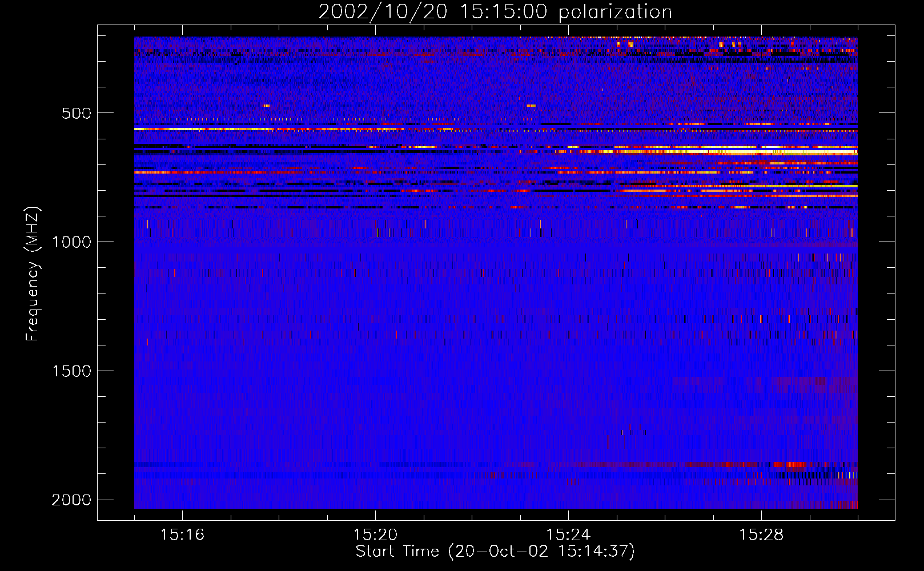Click the '15:16' time tick label
This screenshot has height=571, width=924.
tap(182, 534)
